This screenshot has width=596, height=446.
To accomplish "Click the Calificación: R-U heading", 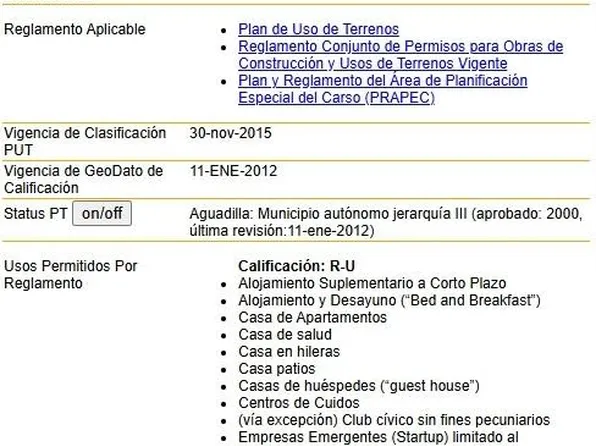I will pos(296,266).
